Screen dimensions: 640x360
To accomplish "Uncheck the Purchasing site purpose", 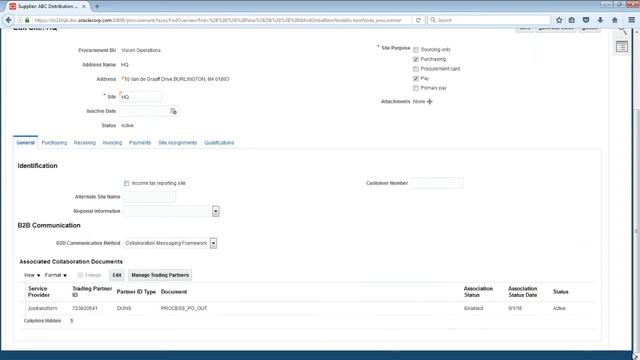I will [416, 59].
